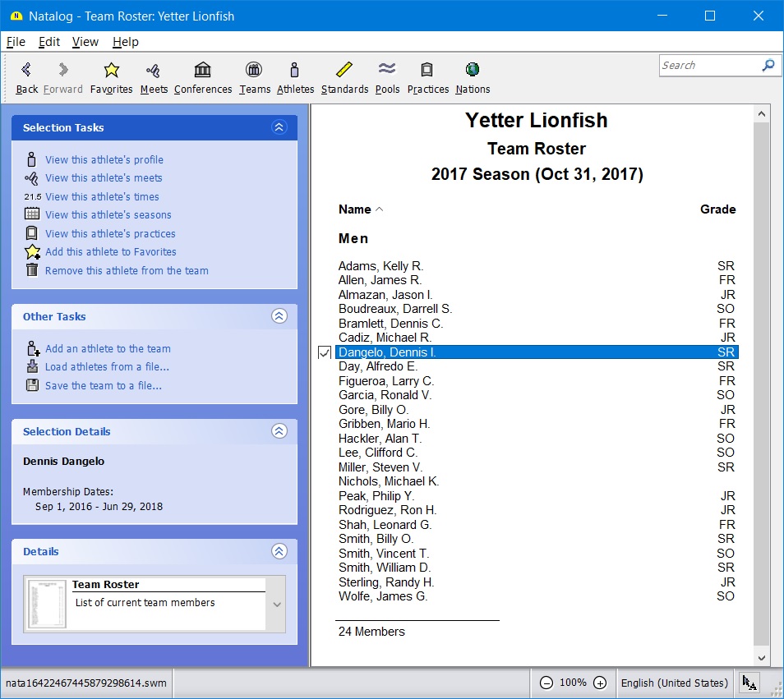Screen dimensions: 784x699
Task: Open Pools from the toolbar
Action: [387, 70]
